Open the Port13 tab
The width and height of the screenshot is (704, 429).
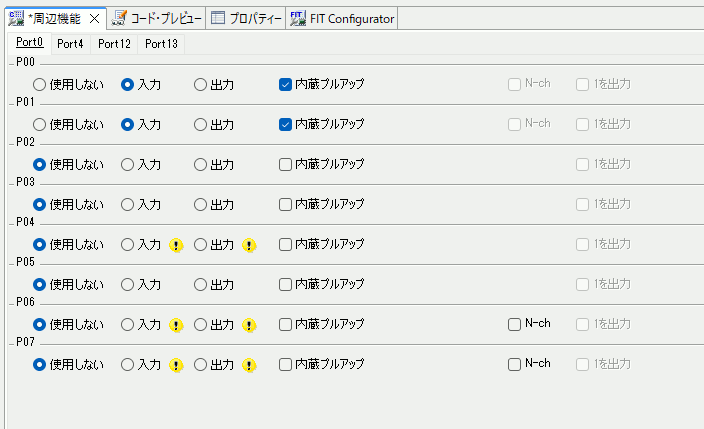160,44
